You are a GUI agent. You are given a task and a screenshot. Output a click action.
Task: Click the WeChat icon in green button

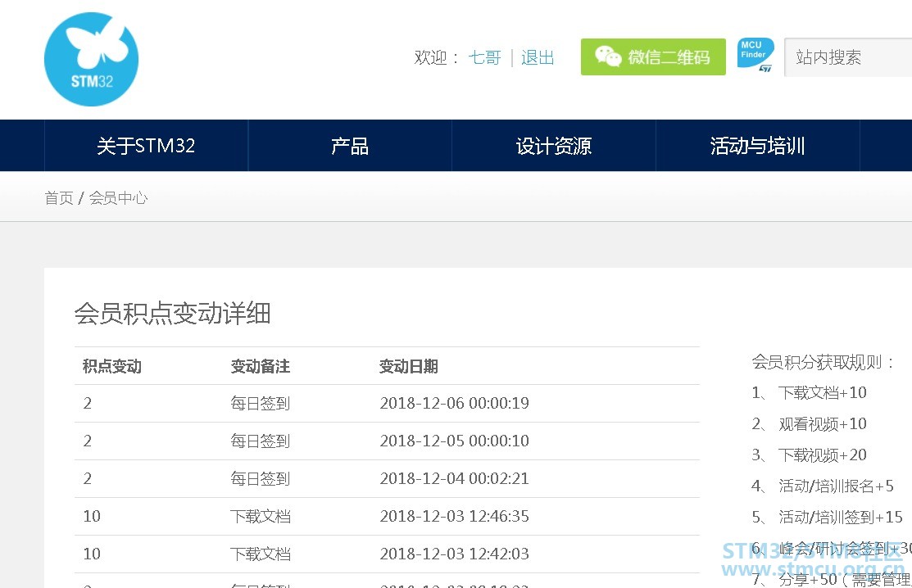[608, 57]
